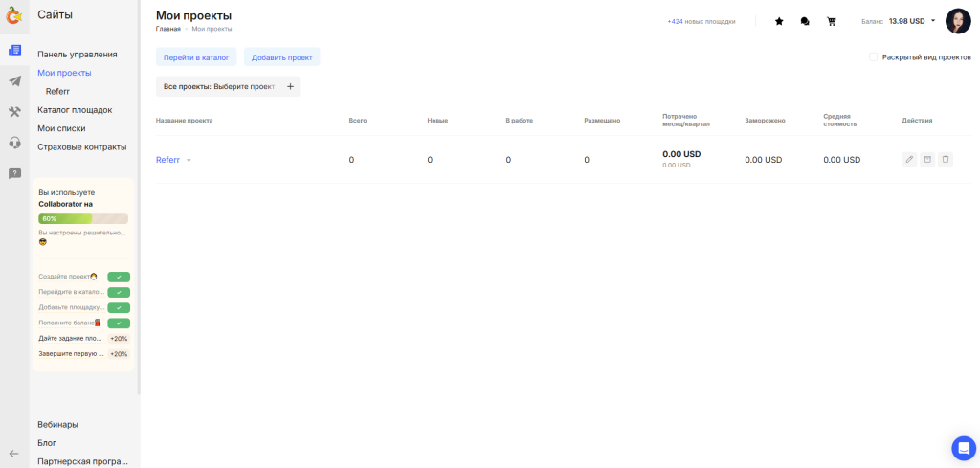980x468 pixels.
Task: Open the Telegram paper-plane sidebar section
Action: [14, 81]
